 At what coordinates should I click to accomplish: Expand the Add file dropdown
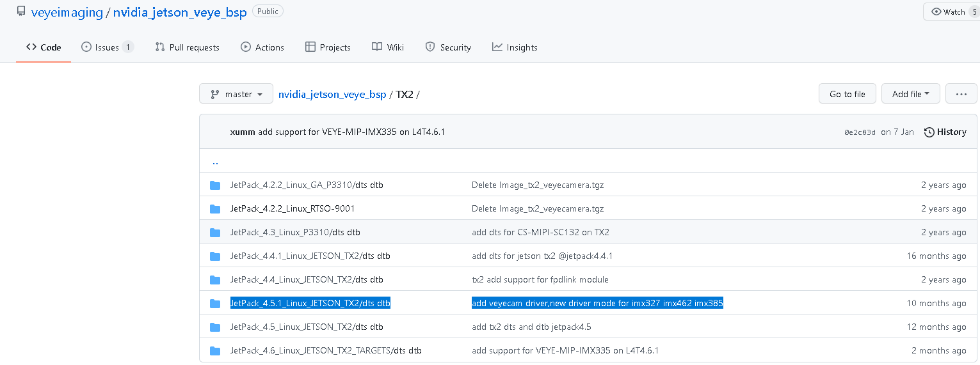tap(910, 94)
